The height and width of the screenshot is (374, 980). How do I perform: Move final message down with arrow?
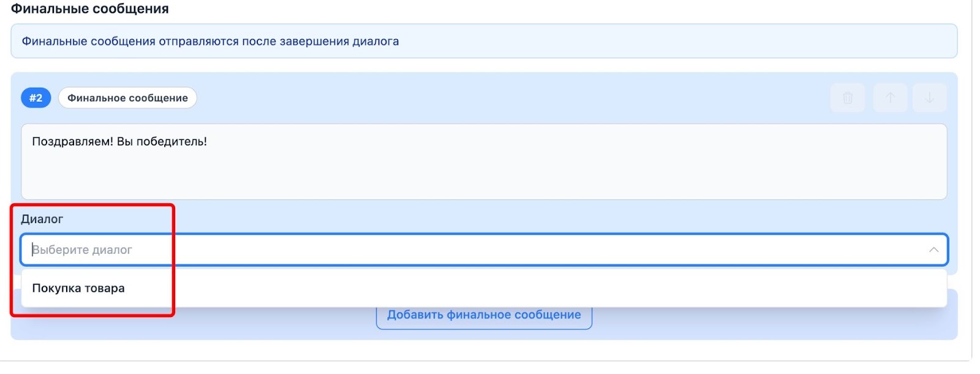tap(929, 98)
